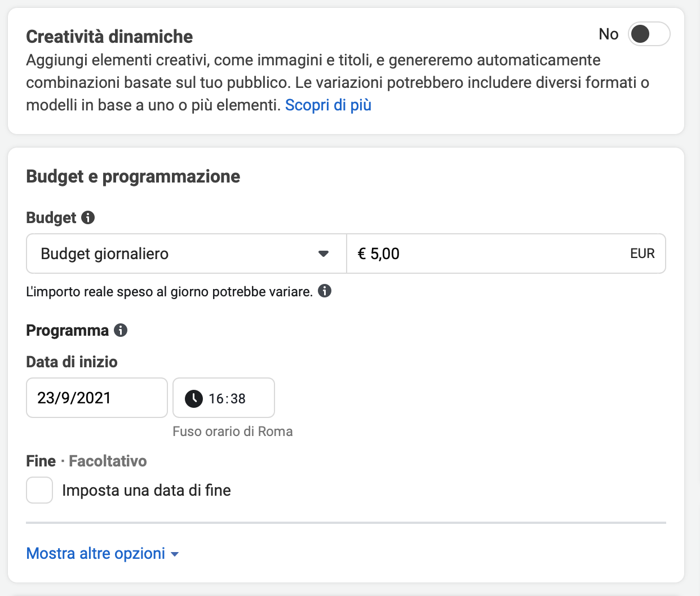
Task: Click the caret arrow in Budget giornaliero box
Action: 324,253
